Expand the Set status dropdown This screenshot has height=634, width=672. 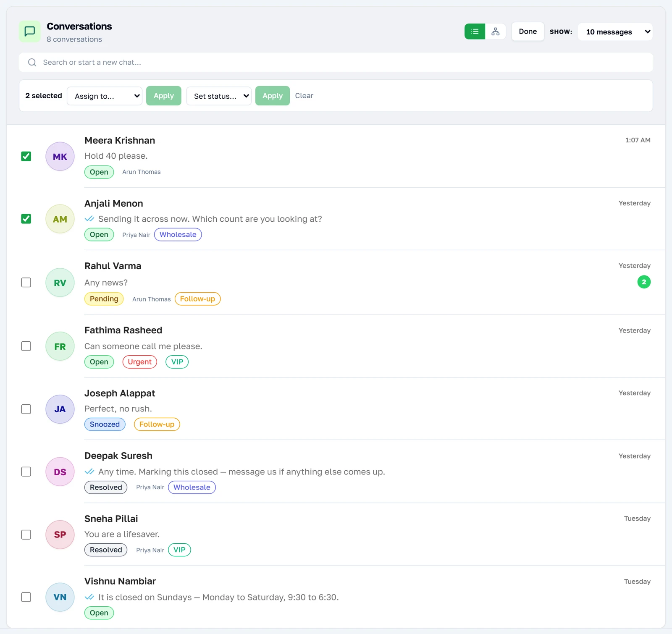tap(219, 96)
